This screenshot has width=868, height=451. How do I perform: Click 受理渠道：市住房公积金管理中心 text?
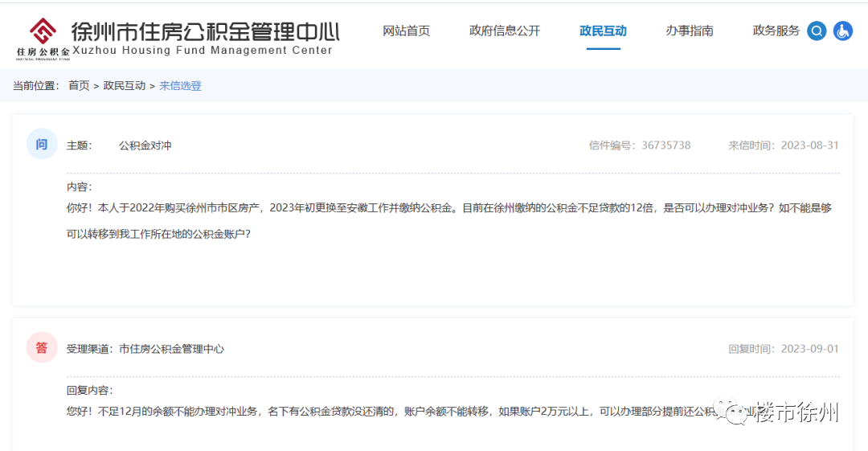click(145, 349)
